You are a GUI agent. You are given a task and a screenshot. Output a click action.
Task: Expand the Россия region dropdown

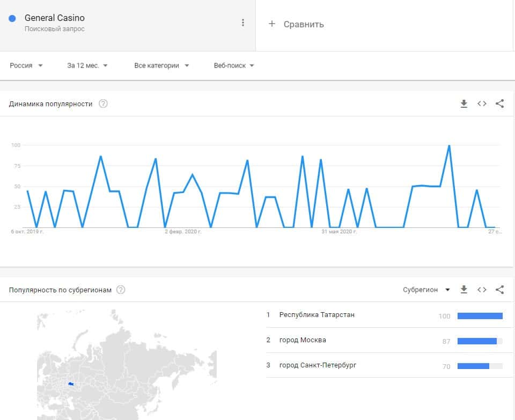click(x=26, y=65)
